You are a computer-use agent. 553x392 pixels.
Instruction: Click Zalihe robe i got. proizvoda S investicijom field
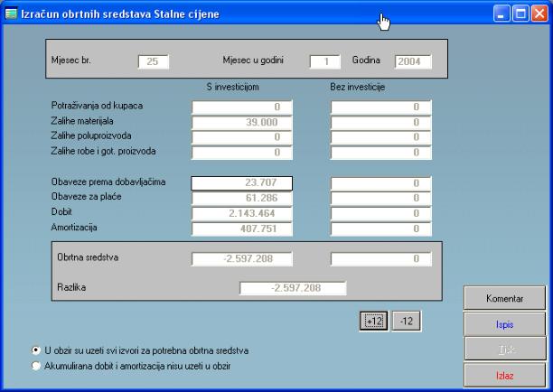242,153
